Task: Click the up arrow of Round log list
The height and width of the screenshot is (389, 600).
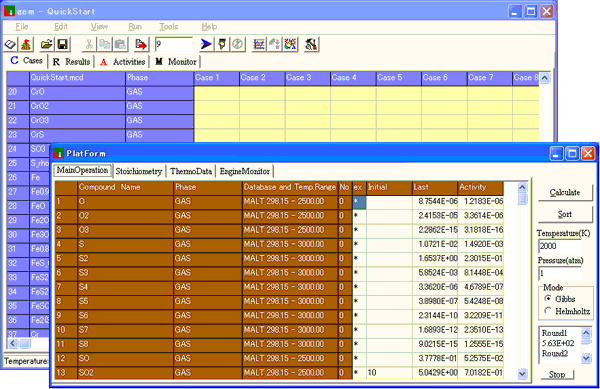Action: point(586,332)
